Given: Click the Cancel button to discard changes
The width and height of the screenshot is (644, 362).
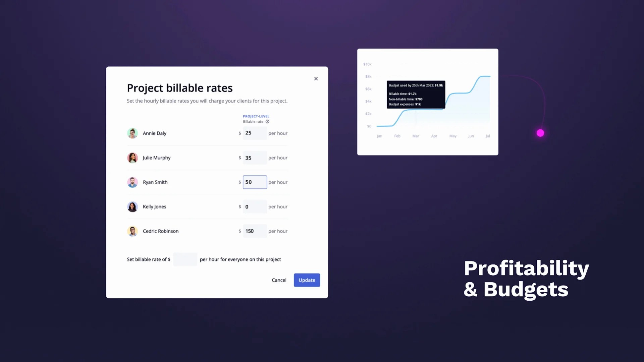Looking at the screenshot, I should tap(279, 280).
